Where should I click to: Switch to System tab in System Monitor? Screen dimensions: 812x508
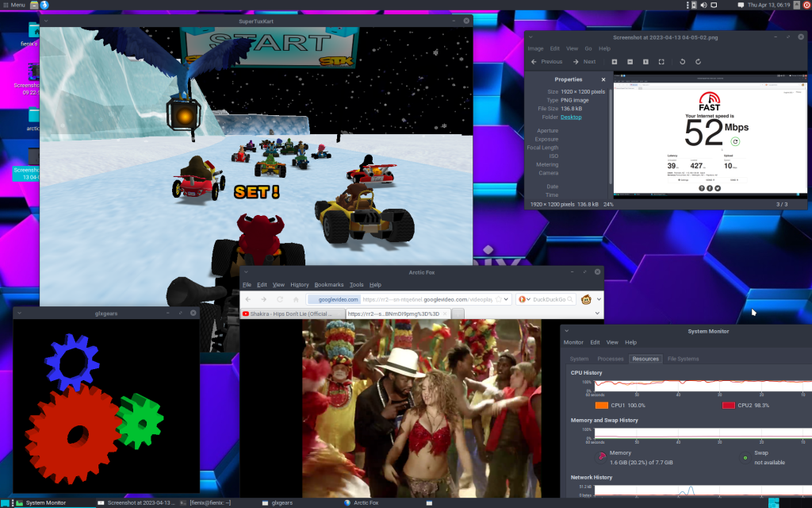coord(579,359)
